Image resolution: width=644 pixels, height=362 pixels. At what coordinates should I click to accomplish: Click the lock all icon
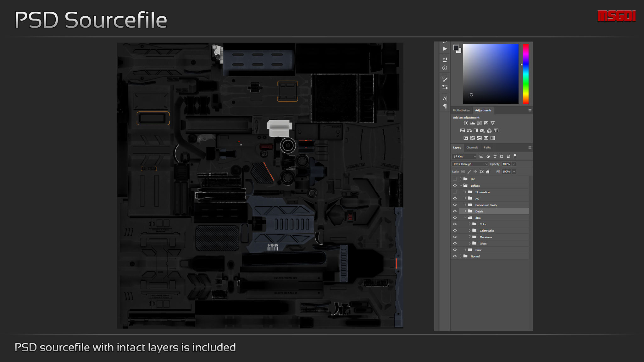pyautogui.click(x=488, y=172)
